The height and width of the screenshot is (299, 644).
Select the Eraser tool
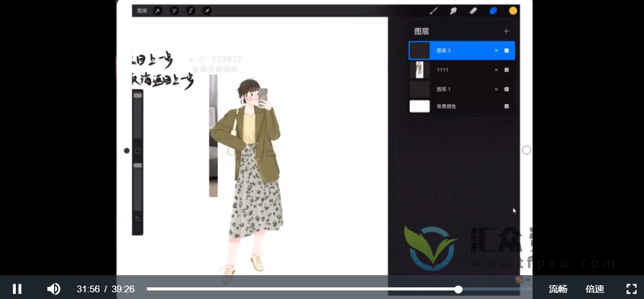pyautogui.click(x=473, y=11)
